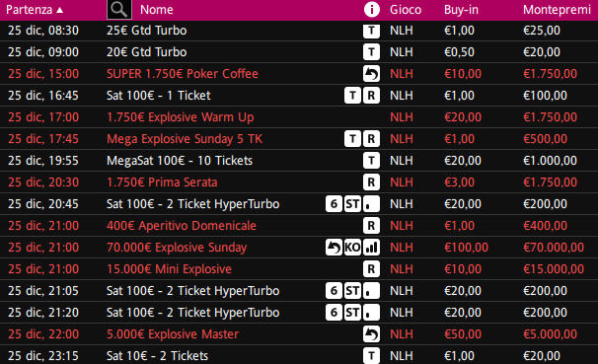
Task: Click the €400,00 prize pool value
Action: 545,226
